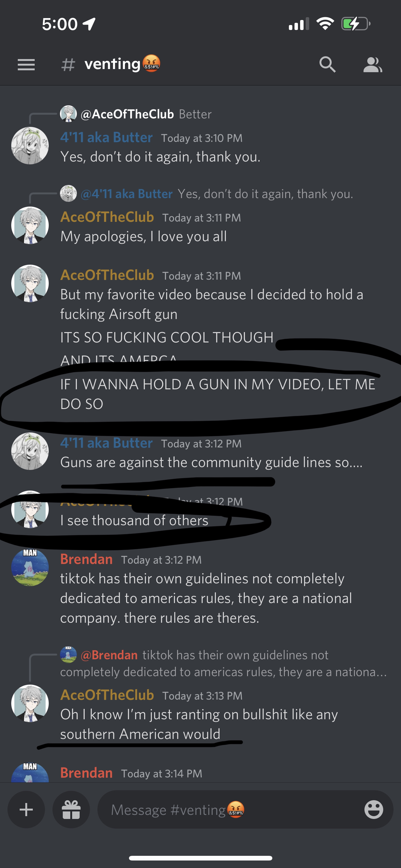This screenshot has height=868, width=401.
Task: Tap the Brendan username at 3:12 PM
Action: pyautogui.click(x=87, y=559)
